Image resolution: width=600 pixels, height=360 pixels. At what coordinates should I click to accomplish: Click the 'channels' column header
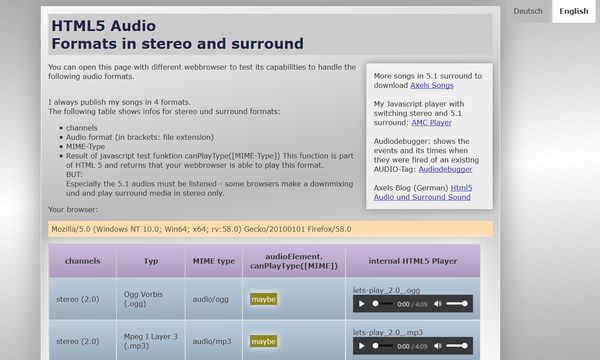(x=83, y=261)
